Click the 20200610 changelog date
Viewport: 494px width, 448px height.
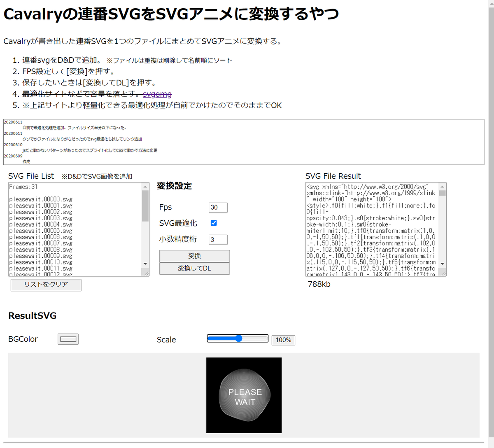click(x=13, y=145)
